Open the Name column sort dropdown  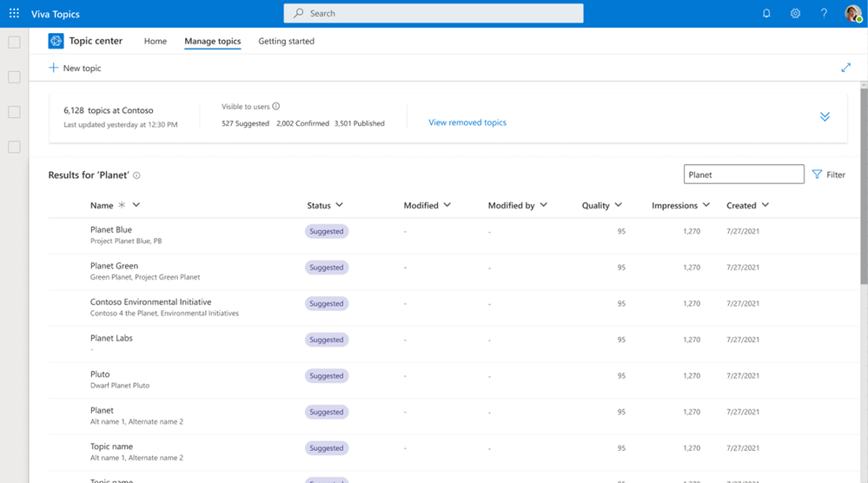click(x=136, y=205)
